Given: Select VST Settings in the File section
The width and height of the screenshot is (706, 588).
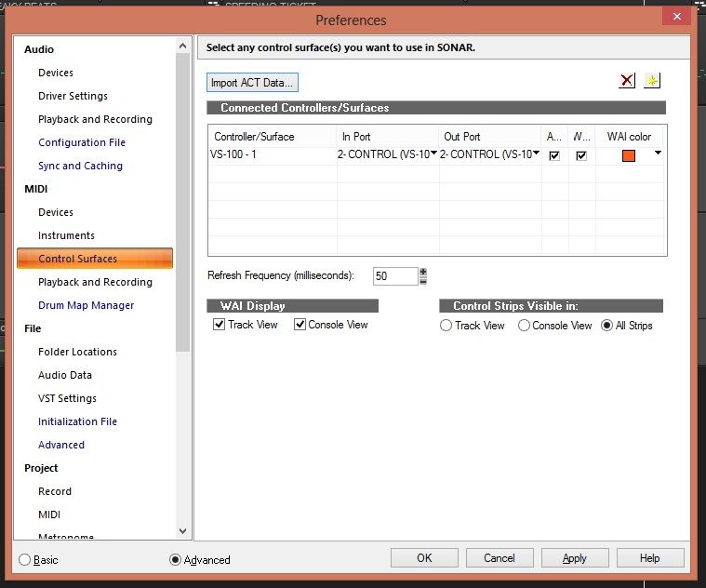Looking at the screenshot, I should tap(67, 398).
